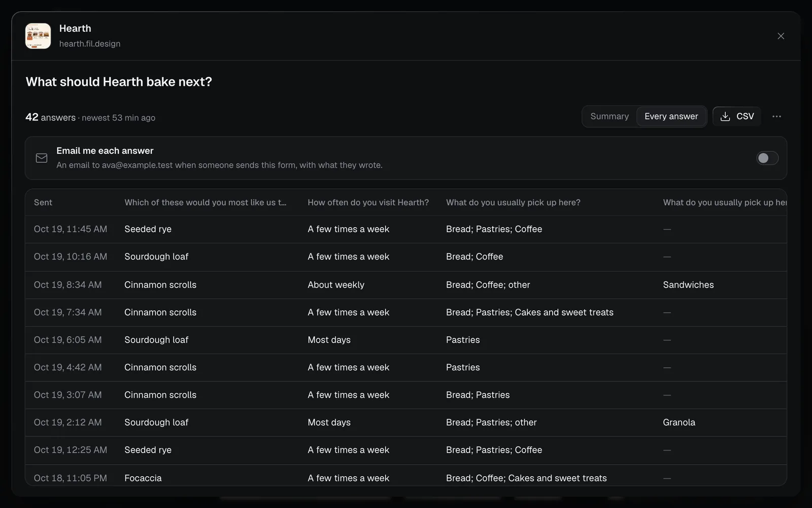Click the Granola cell

tap(679, 422)
